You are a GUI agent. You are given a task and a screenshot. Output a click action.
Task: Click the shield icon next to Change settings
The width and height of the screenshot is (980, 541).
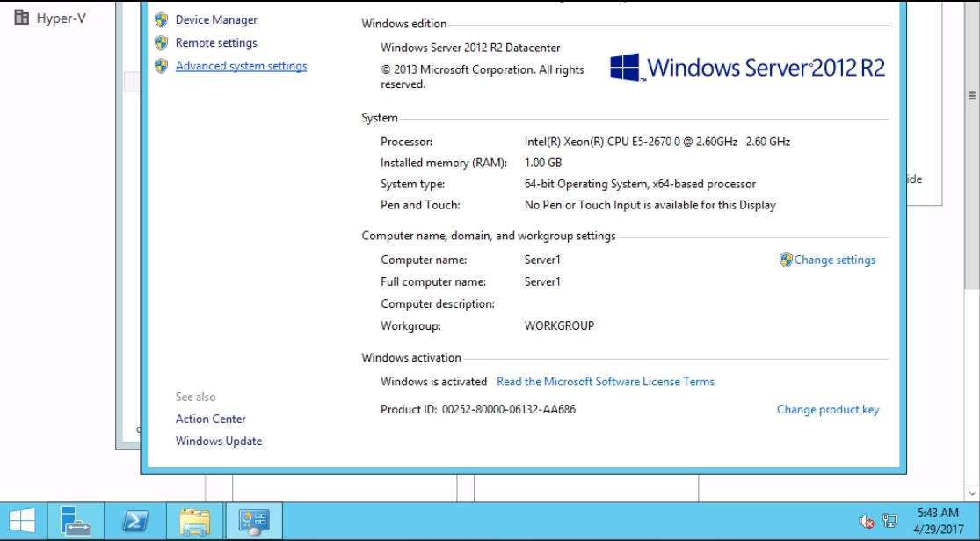pos(786,260)
